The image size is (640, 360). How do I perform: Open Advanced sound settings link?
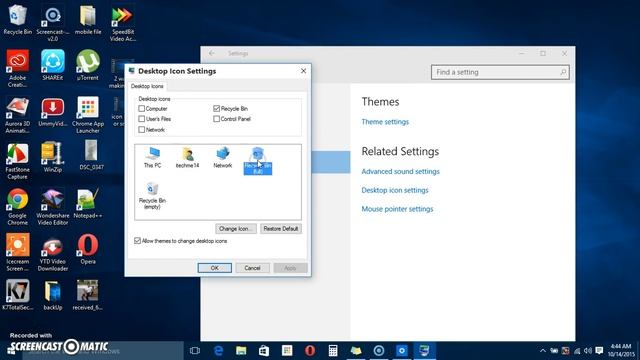[400, 171]
